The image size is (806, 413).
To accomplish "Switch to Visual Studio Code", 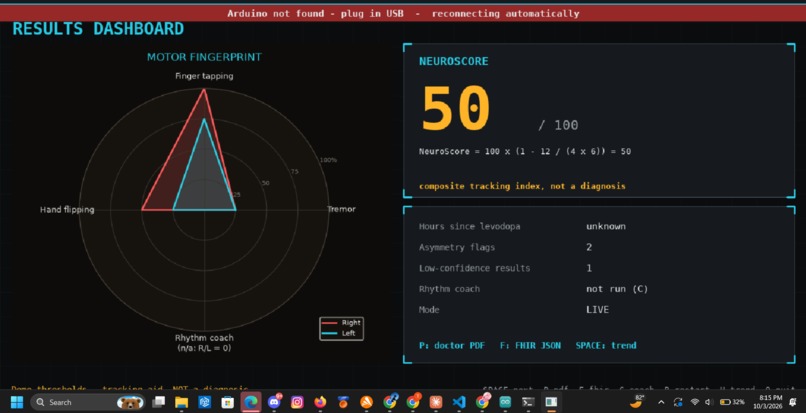I will [x=459, y=402].
